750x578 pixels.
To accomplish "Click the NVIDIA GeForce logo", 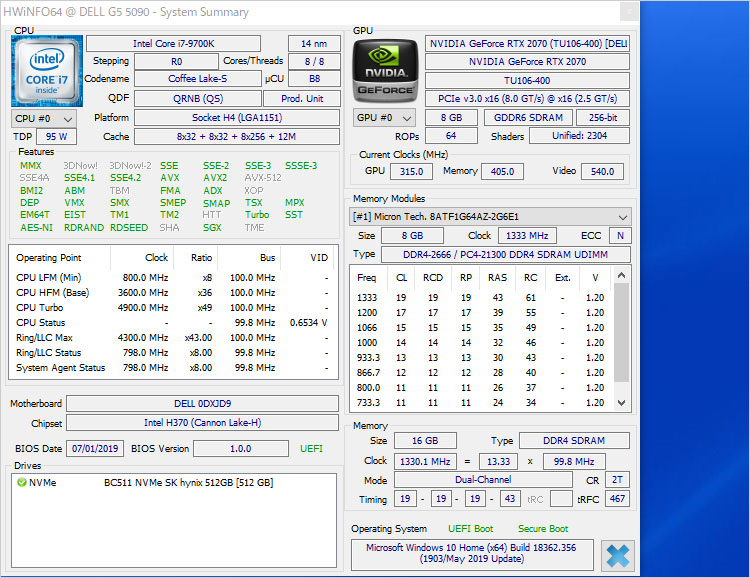I will (385, 70).
